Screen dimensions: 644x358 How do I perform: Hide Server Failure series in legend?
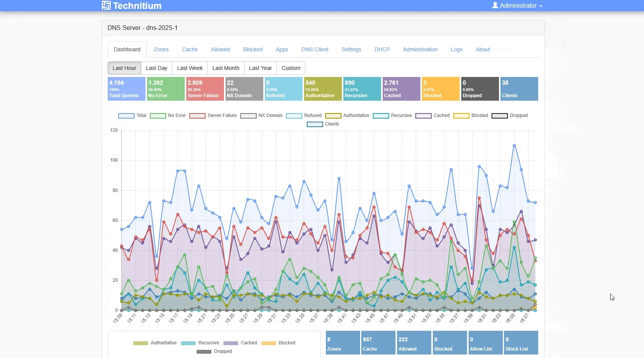pos(213,115)
